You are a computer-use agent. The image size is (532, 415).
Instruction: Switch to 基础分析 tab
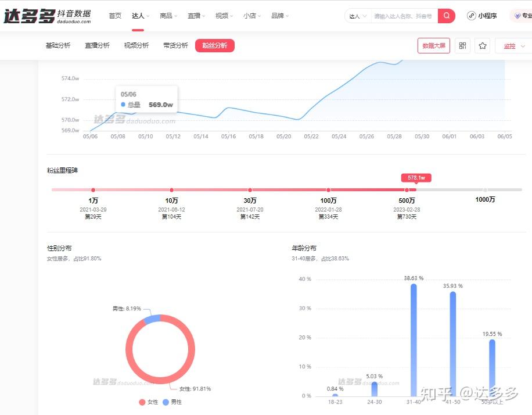point(58,45)
